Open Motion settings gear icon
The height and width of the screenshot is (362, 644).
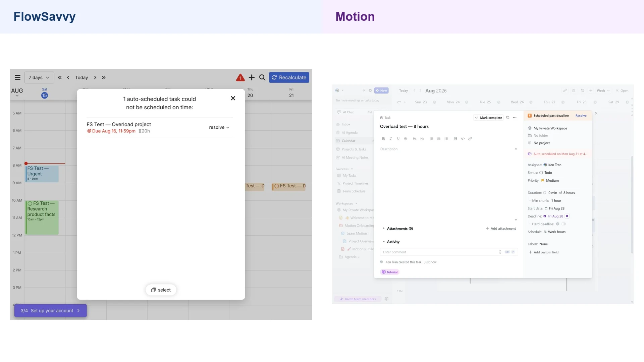(370, 90)
